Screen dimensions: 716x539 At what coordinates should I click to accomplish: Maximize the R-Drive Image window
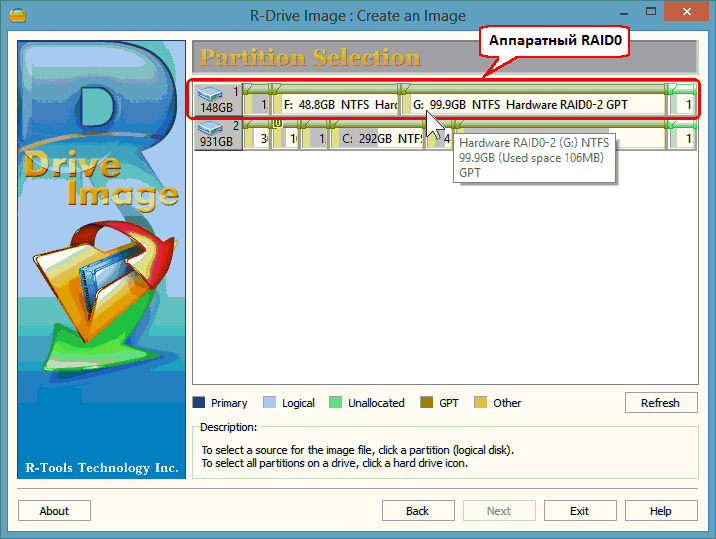click(651, 12)
